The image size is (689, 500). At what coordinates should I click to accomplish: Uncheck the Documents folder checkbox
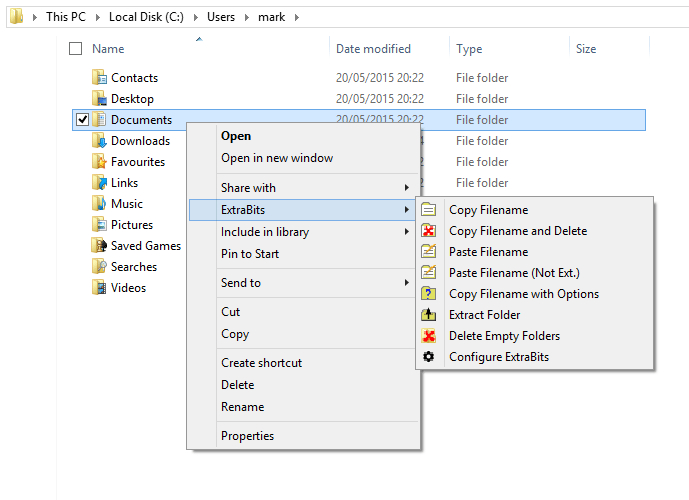(x=82, y=120)
